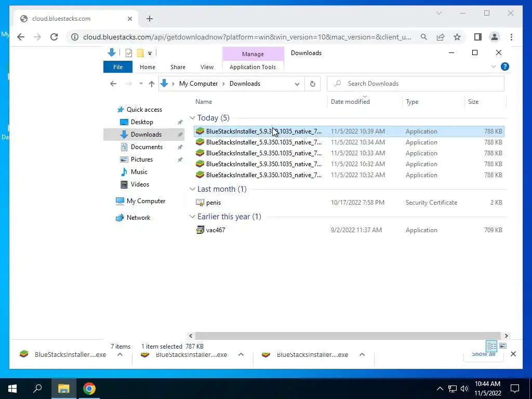Open the address bar history dropdown
Viewport: 532px width, 399px height.
point(297,84)
